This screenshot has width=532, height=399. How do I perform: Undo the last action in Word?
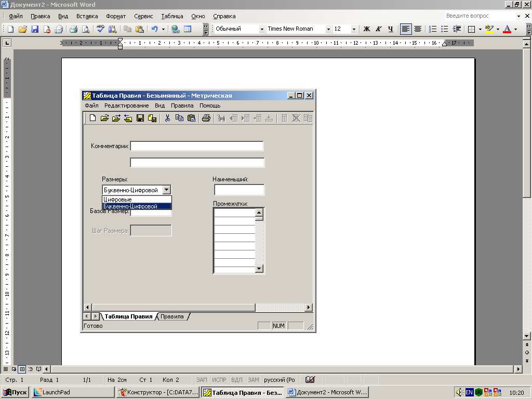pos(155,29)
